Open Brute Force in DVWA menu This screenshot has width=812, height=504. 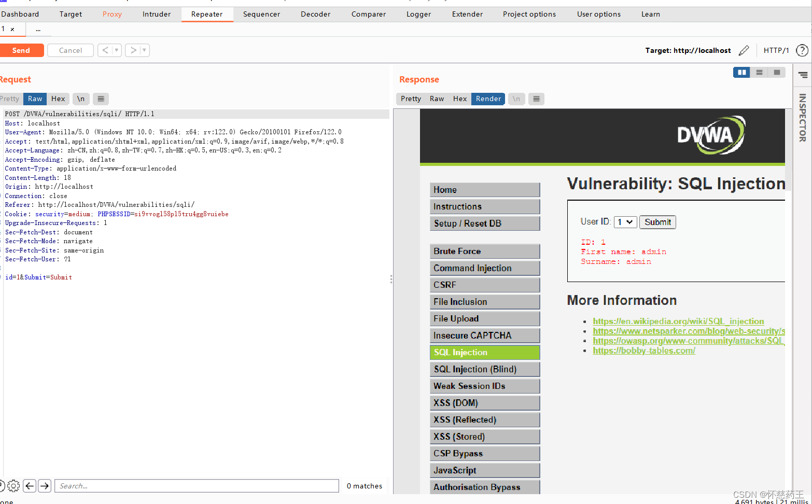point(485,251)
